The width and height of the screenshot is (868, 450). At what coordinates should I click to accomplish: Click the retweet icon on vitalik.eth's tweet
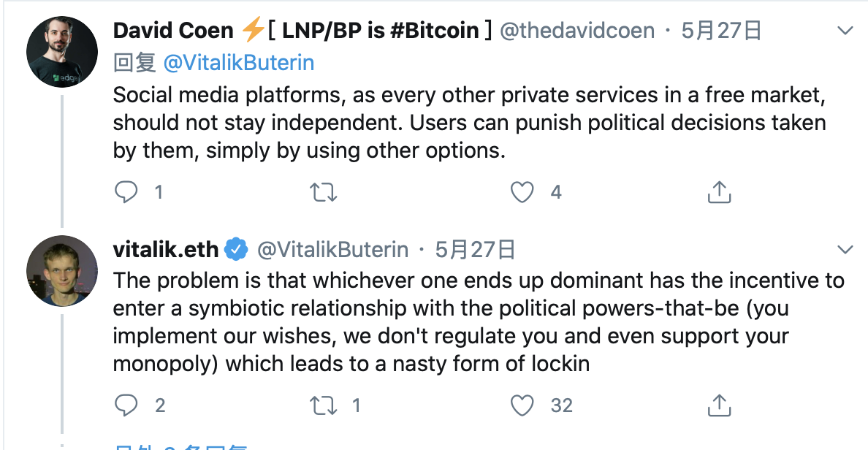pyautogui.click(x=324, y=404)
